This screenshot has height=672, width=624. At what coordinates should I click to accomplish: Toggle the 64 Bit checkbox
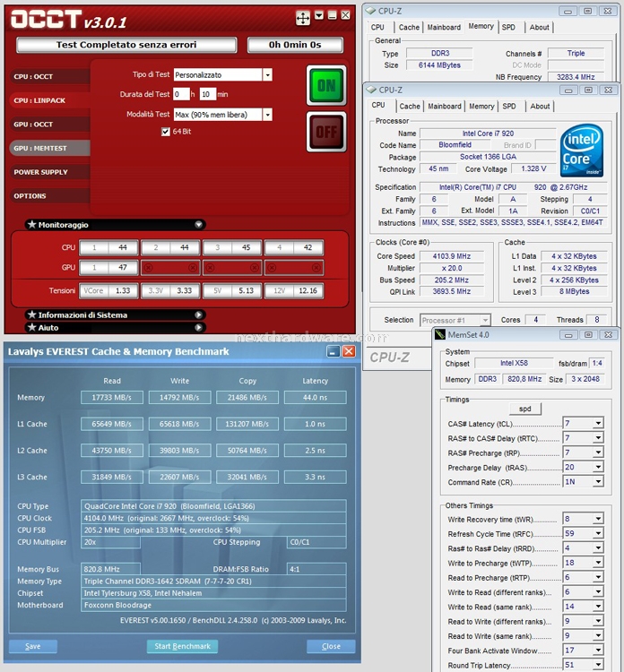[166, 132]
